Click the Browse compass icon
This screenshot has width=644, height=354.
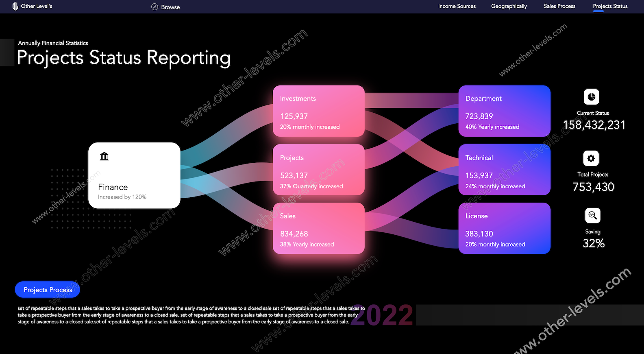[154, 7]
